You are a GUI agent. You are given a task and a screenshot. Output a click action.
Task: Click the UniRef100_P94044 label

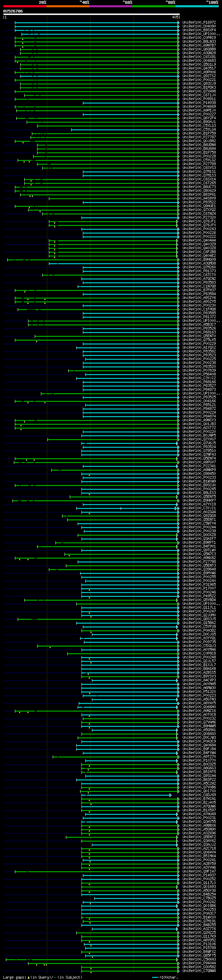coord(199,963)
